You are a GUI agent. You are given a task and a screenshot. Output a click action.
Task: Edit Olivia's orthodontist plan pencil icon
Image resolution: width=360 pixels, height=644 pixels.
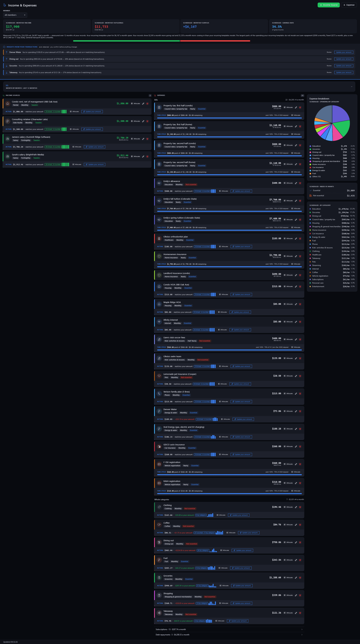[296, 239]
